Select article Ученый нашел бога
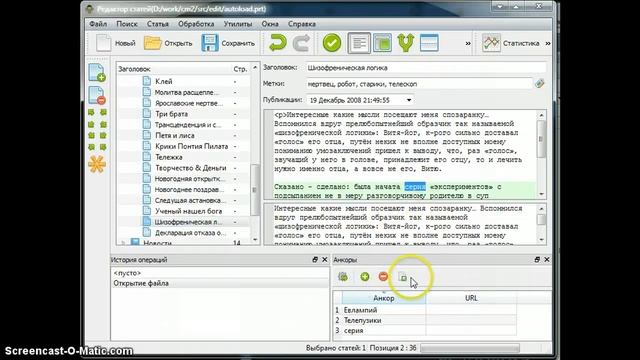 click(189, 211)
